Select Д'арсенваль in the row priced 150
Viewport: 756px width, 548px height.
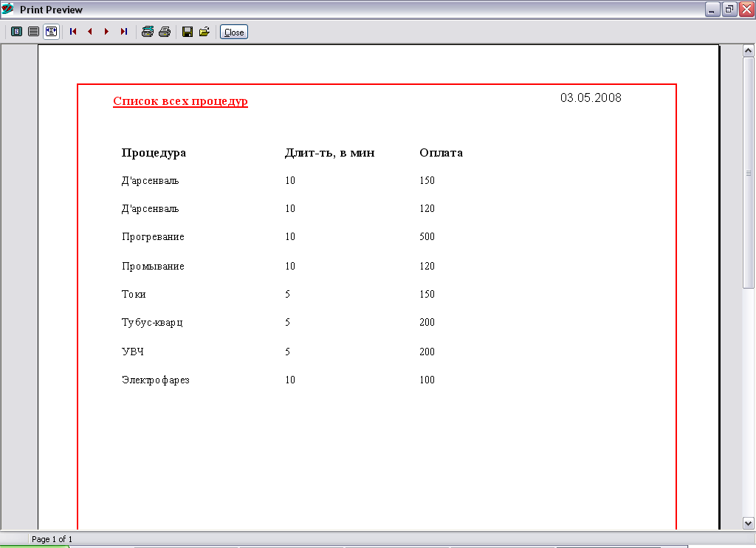point(150,181)
